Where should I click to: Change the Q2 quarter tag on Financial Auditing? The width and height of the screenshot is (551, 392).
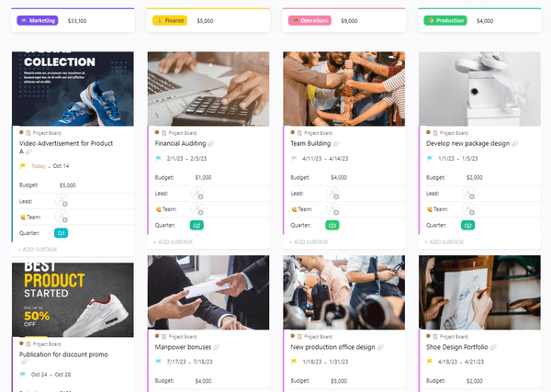197,225
